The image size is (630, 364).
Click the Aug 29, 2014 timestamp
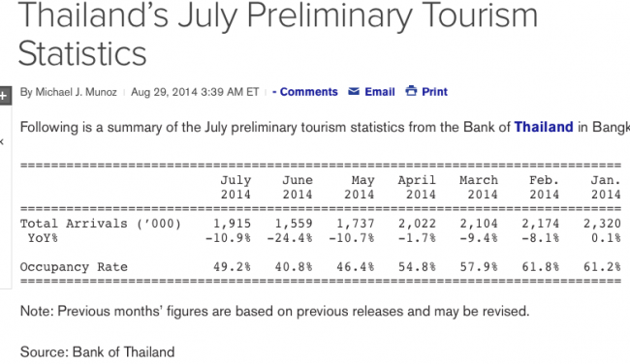coord(195,92)
